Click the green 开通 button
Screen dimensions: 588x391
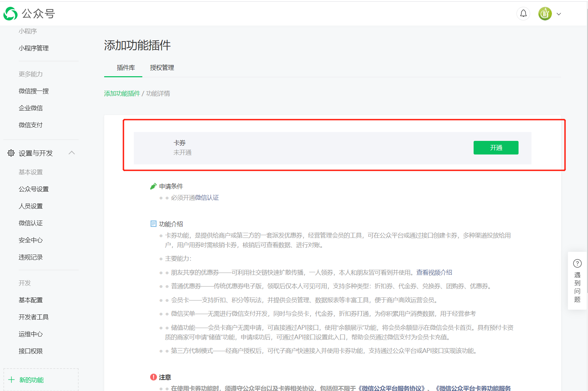coord(496,148)
